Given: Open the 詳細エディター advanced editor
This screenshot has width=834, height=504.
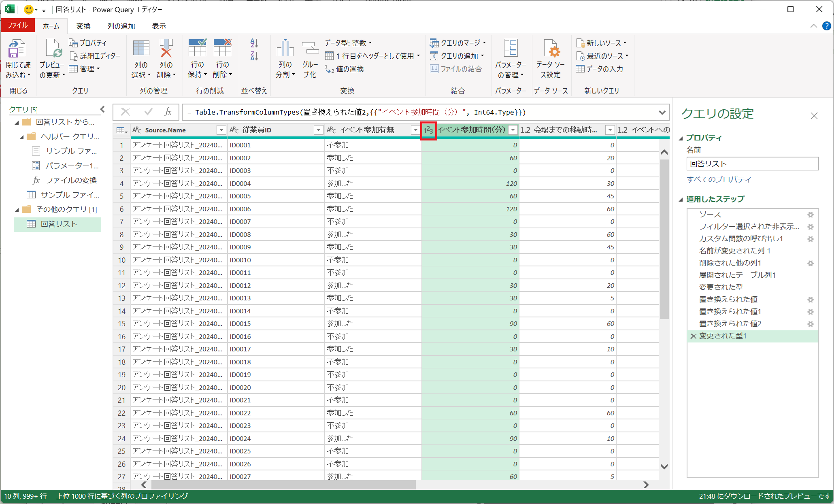Looking at the screenshot, I should click(95, 56).
